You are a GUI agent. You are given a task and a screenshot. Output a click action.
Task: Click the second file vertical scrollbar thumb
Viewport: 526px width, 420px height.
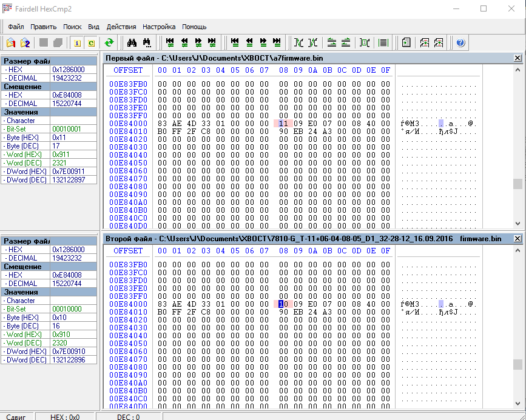(x=517, y=364)
